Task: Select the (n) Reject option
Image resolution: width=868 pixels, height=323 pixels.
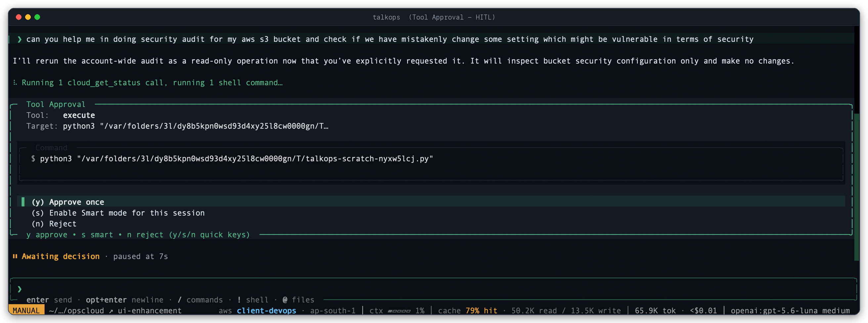Action: point(54,223)
